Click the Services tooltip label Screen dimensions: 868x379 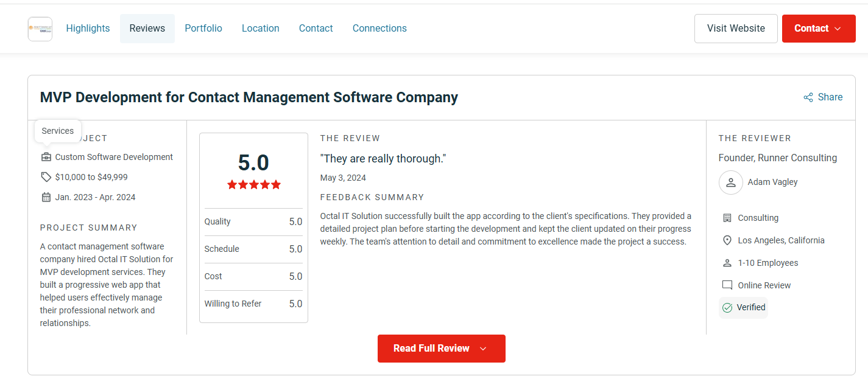pyautogui.click(x=57, y=130)
